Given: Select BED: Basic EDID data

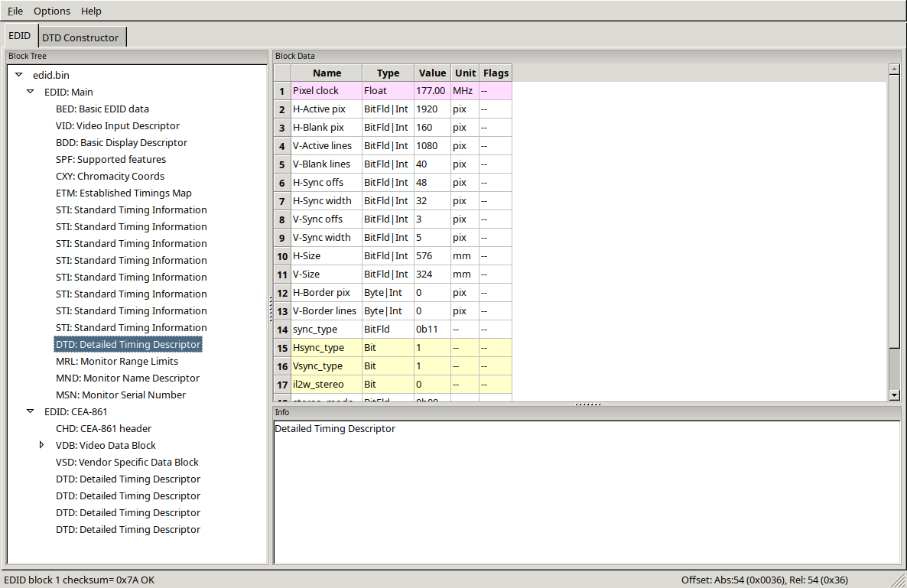Looking at the screenshot, I should pos(102,109).
